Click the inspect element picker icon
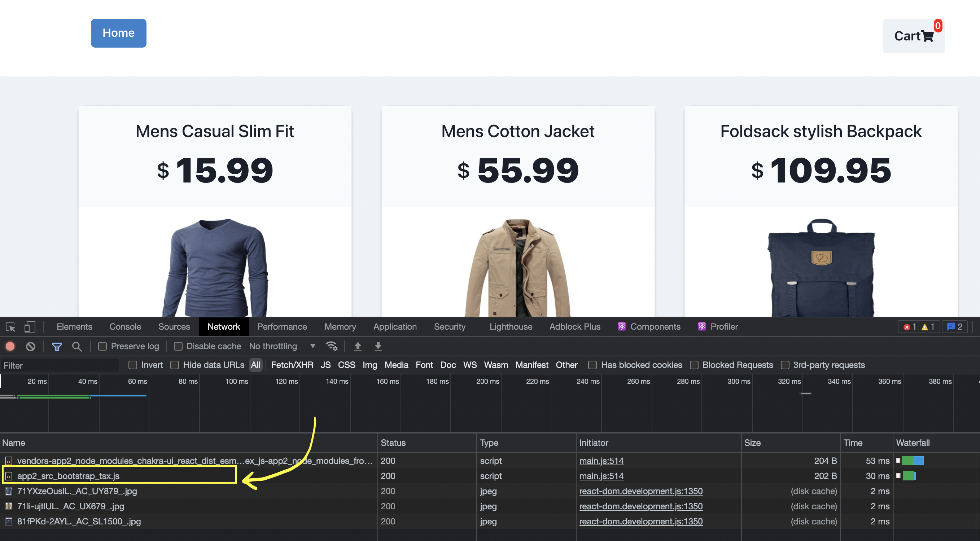This screenshot has height=541, width=980. click(x=10, y=327)
